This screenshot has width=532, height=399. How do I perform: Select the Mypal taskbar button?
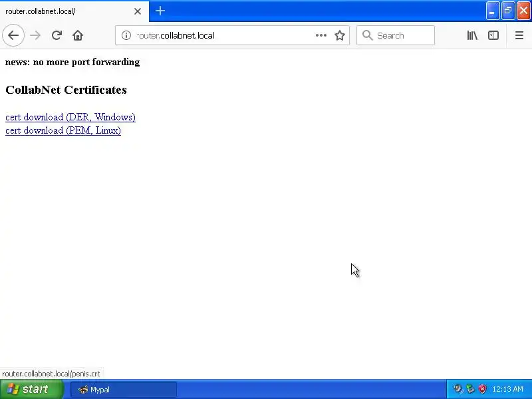[x=124, y=390]
